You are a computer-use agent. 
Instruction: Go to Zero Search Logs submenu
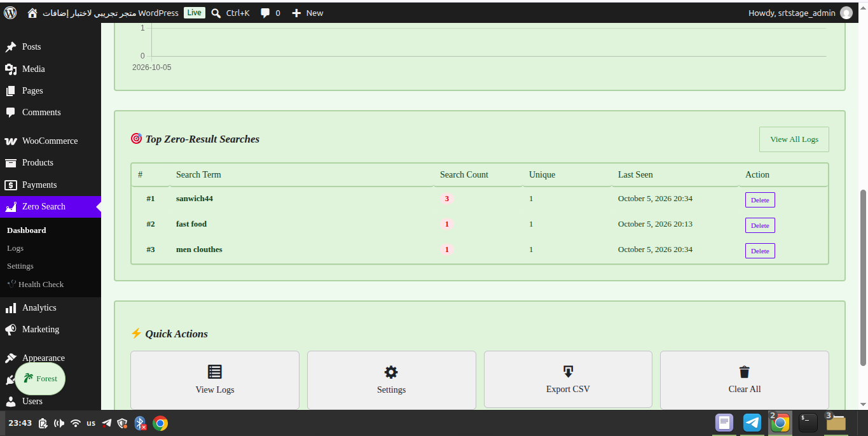point(15,248)
